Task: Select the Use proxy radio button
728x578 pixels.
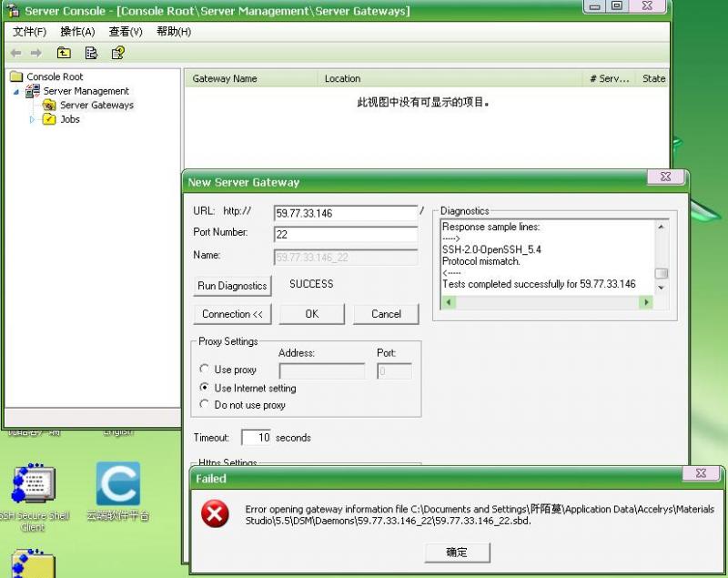Action: (204, 369)
